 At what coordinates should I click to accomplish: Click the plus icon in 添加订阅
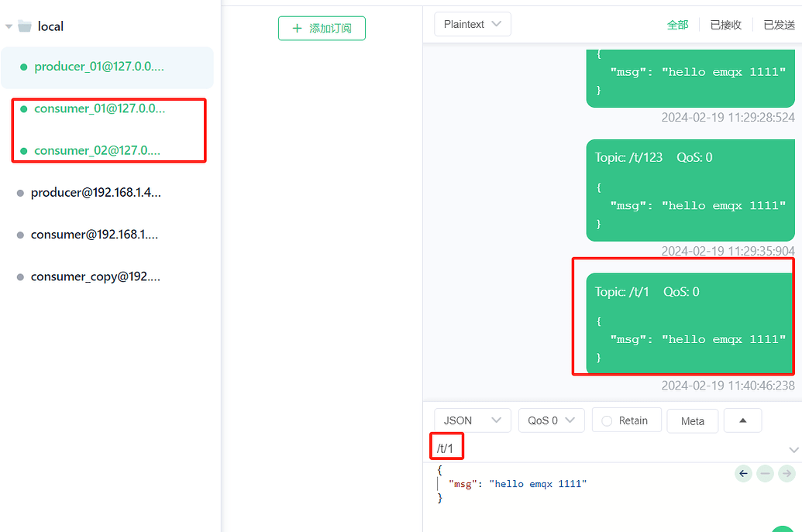[x=297, y=29]
